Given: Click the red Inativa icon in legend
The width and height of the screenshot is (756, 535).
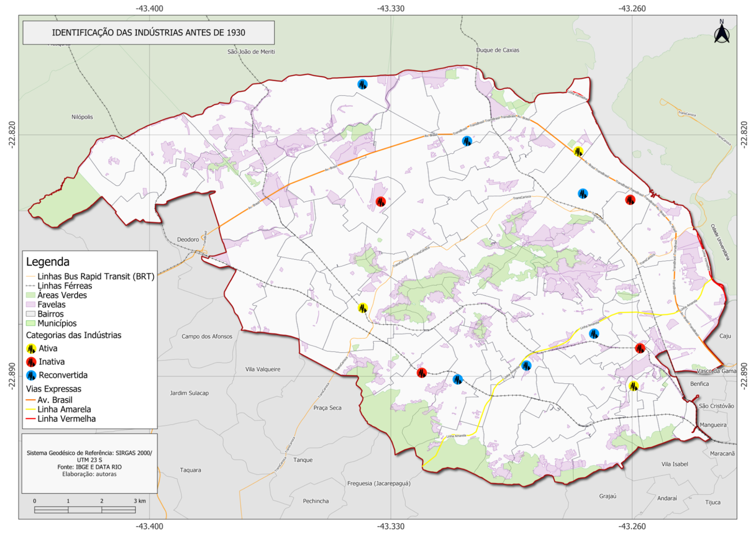Looking at the screenshot, I should [31, 362].
